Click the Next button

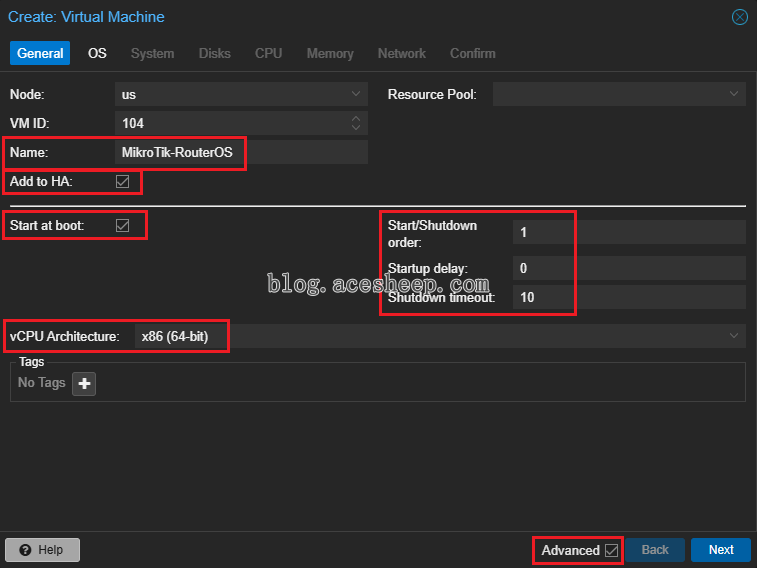[721, 550]
